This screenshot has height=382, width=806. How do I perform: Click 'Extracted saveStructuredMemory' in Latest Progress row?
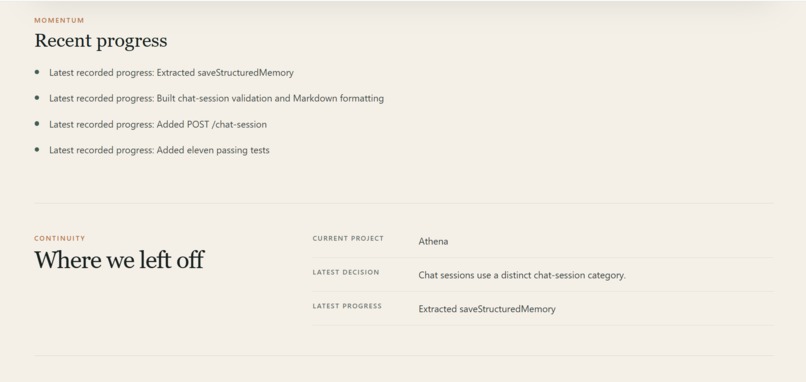tap(487, 309)
